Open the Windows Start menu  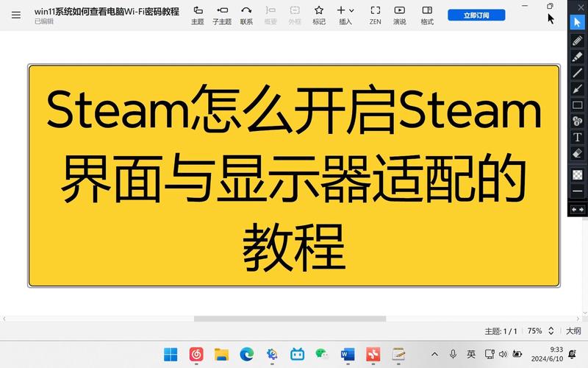tap(171, 354)
